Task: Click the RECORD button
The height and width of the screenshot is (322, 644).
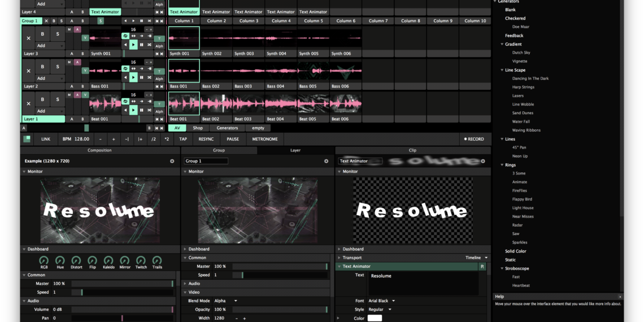Action: pyautogui.click(x=473, y=139)
